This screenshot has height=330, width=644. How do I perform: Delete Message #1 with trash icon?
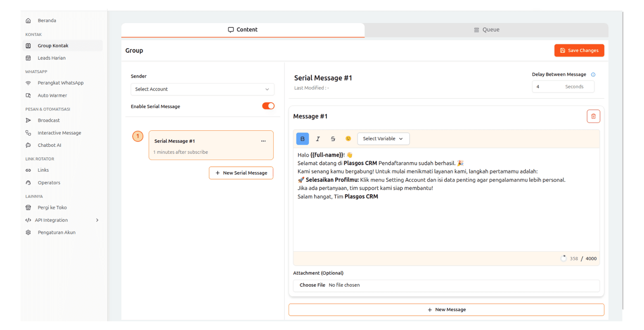click(x=593, y=116)
